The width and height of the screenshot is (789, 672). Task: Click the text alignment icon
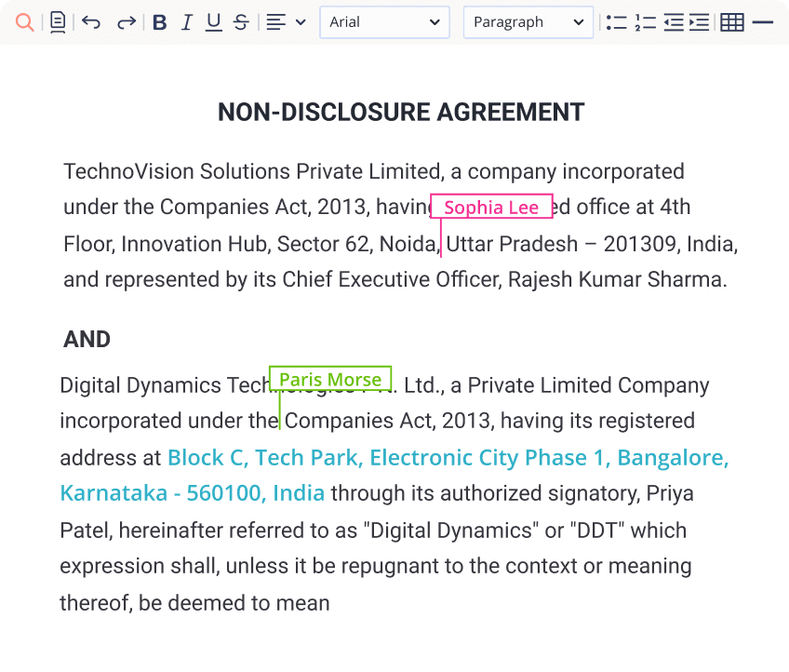(275, 22)
